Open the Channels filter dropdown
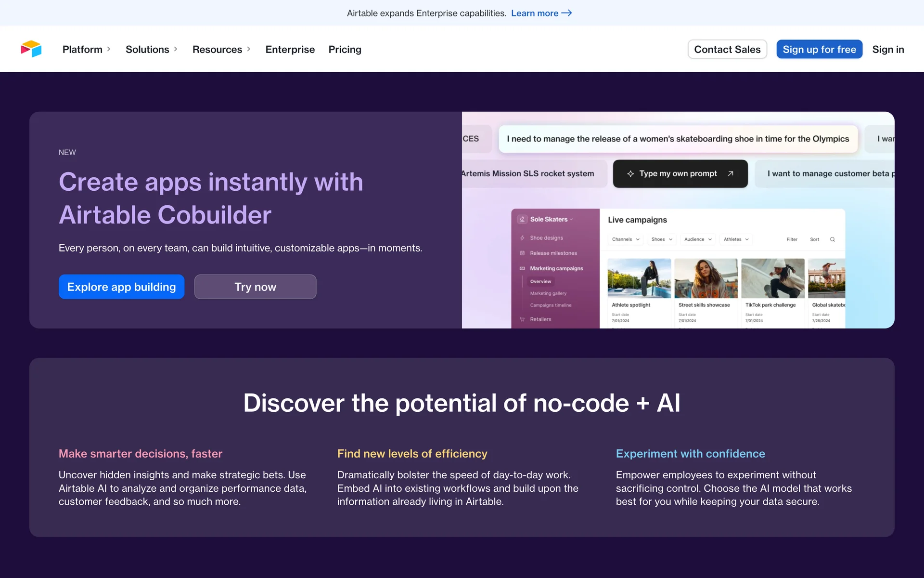Viewport: 924px width, 578px height. 625,239
